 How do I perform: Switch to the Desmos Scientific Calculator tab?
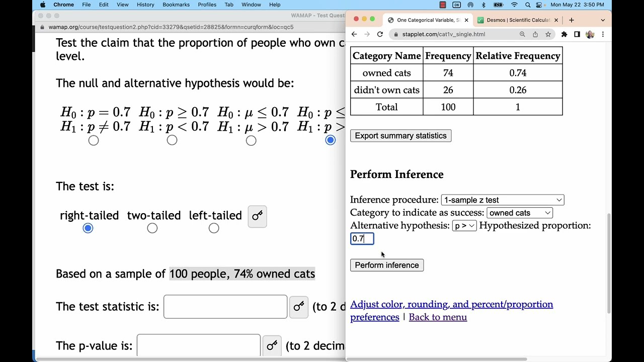click(x=517, y=20)
